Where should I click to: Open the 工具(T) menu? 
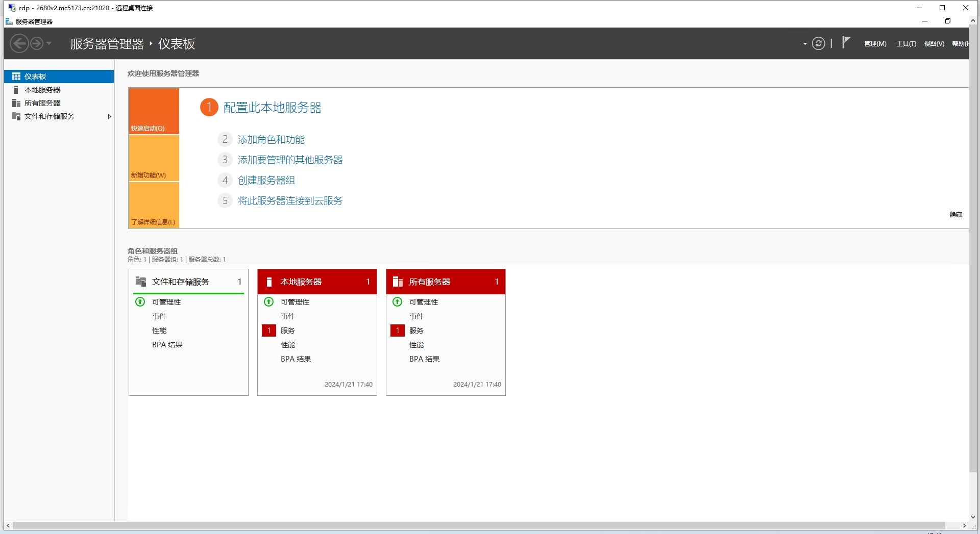tap(906, 44)
